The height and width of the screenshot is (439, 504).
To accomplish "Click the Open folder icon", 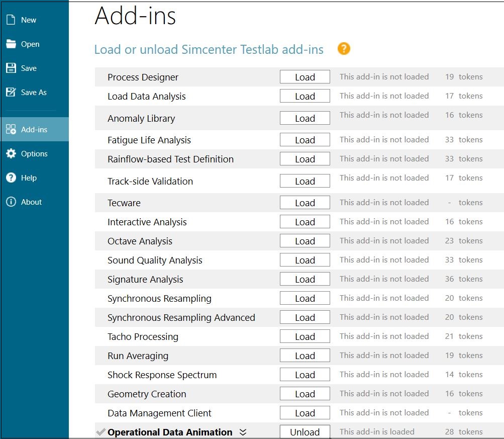I will (11, 44).
